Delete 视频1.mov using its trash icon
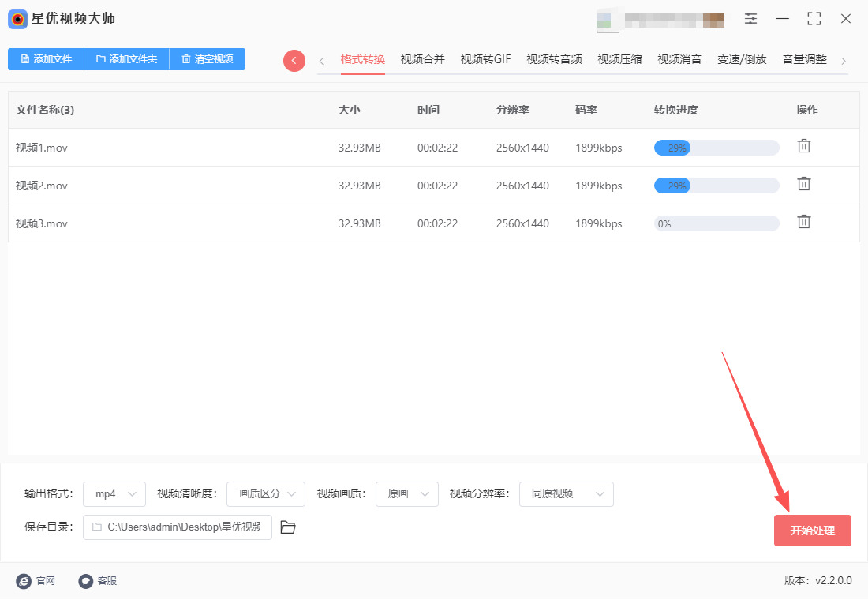The width and height of the screenshot is (868, 600). pos(803,146)
